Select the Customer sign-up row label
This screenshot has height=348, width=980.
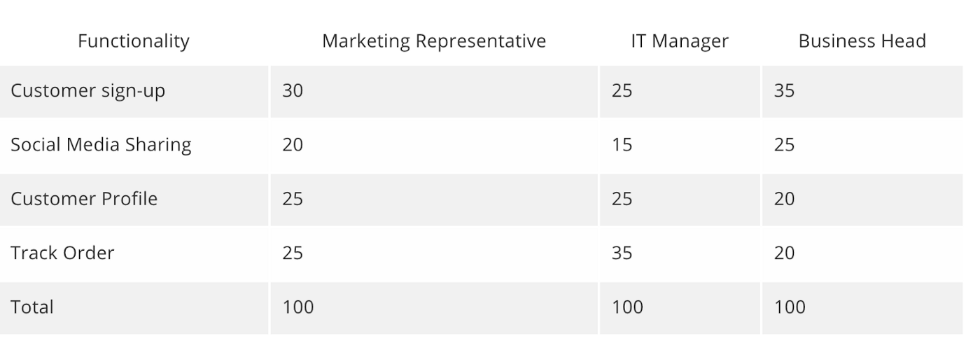(87, 91)
